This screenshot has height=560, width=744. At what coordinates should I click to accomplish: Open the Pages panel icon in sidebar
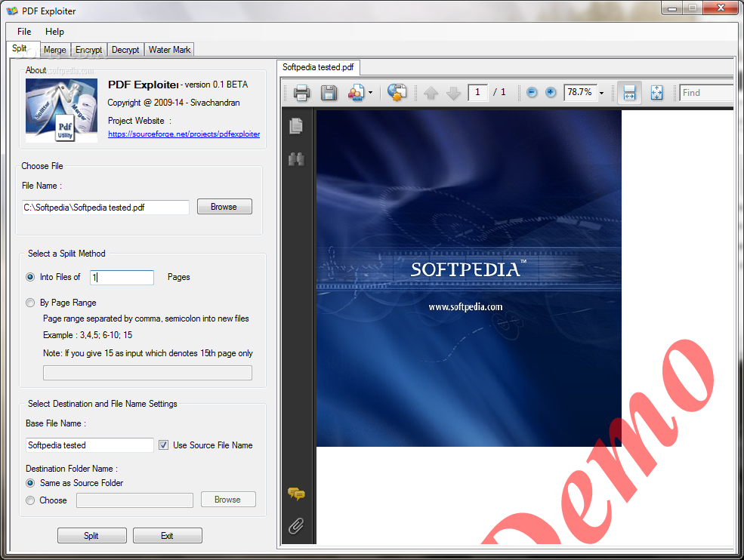296,126
